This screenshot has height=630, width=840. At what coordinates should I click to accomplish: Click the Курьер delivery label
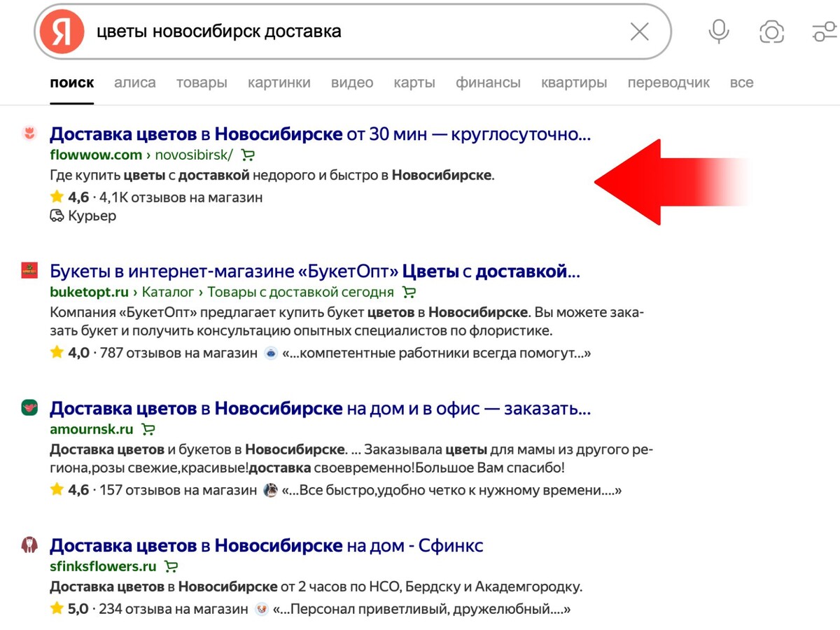pos(92,216)
